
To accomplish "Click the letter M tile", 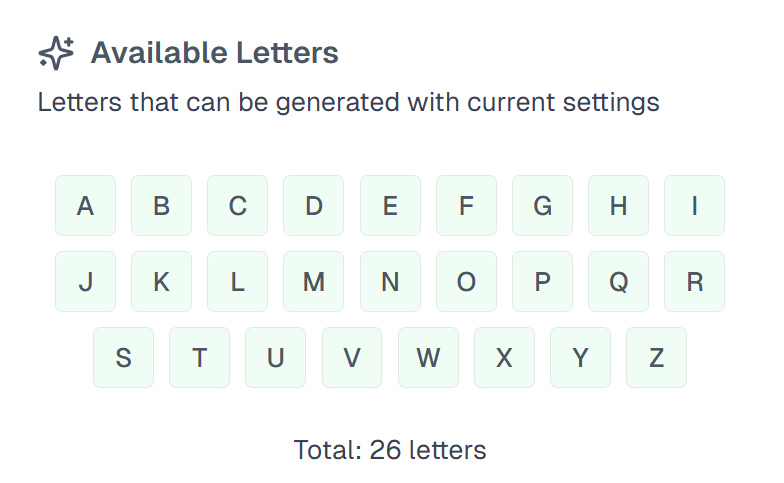I will click(313, 282).
